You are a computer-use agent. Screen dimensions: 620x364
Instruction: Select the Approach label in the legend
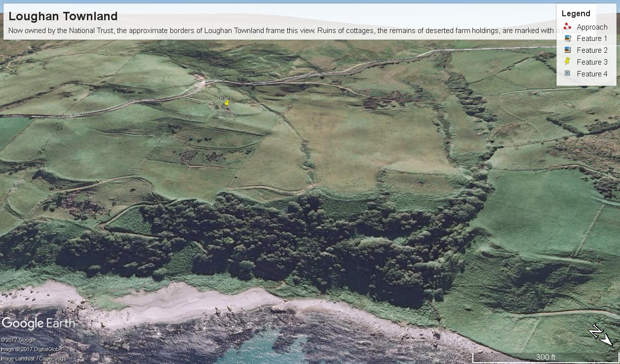592,27
